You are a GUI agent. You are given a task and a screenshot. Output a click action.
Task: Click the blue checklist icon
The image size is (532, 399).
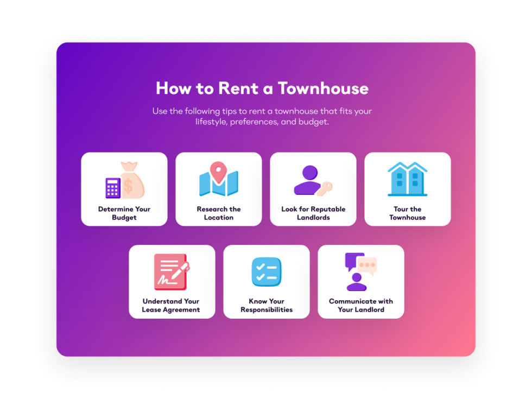click(x=267, y=272)
